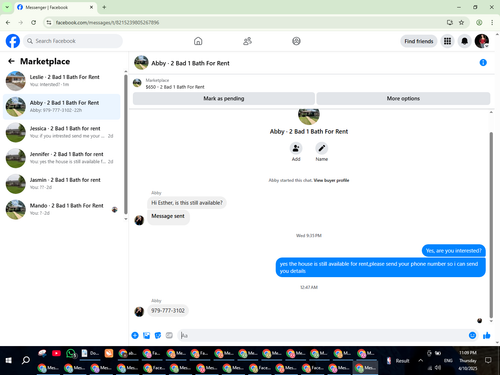The width and height of the screenshot is (500, 375).
Task: Click the Mark as pending button
Action: point(224,98)
